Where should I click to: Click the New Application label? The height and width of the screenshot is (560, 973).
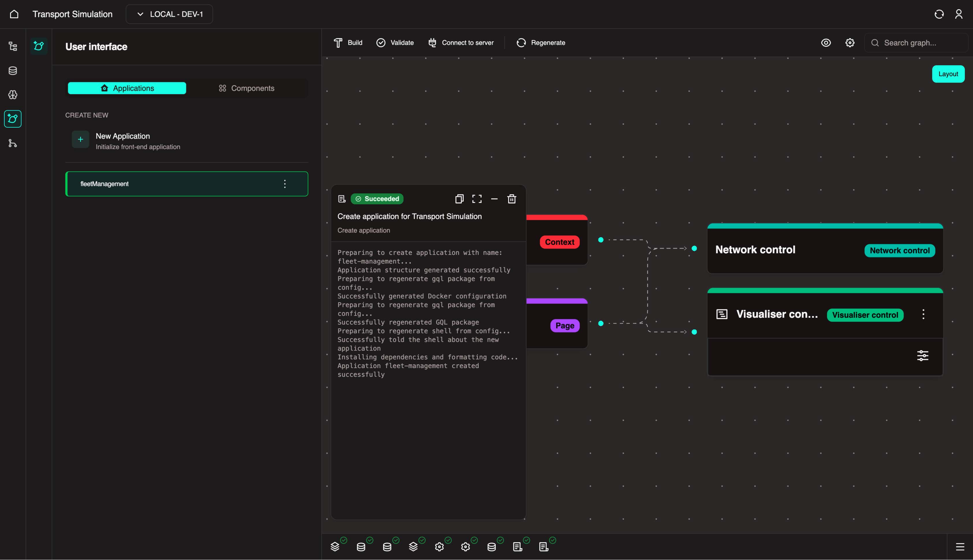123,136
